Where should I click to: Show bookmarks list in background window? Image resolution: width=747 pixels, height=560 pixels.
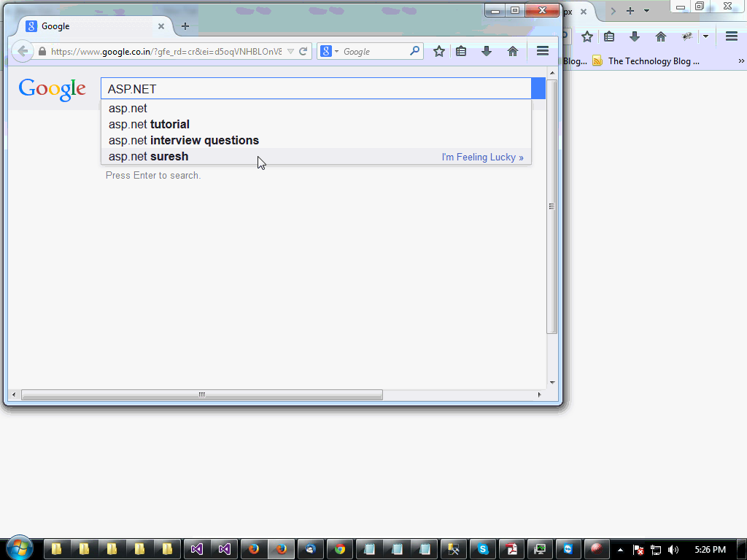[x=609, y=36]
